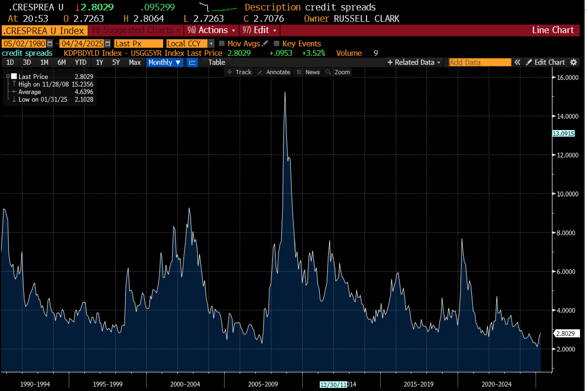Select the 3D range tab

pyautogui.click(x=27, y=62)
